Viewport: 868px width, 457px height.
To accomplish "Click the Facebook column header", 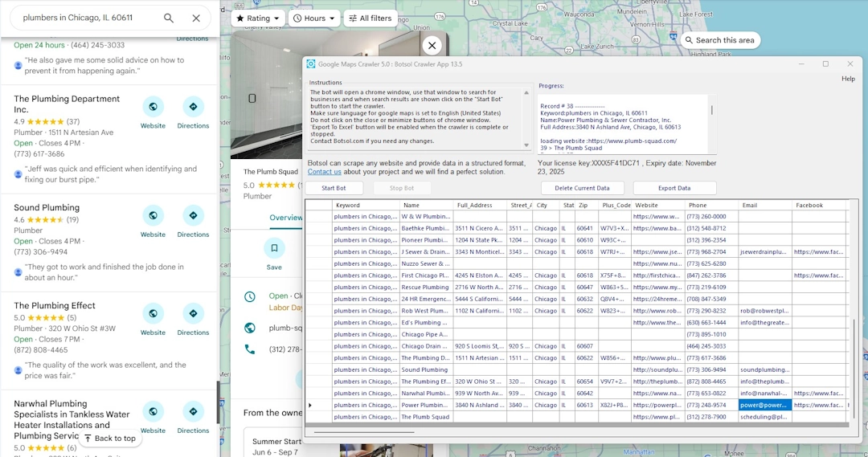I will (819, 206).
